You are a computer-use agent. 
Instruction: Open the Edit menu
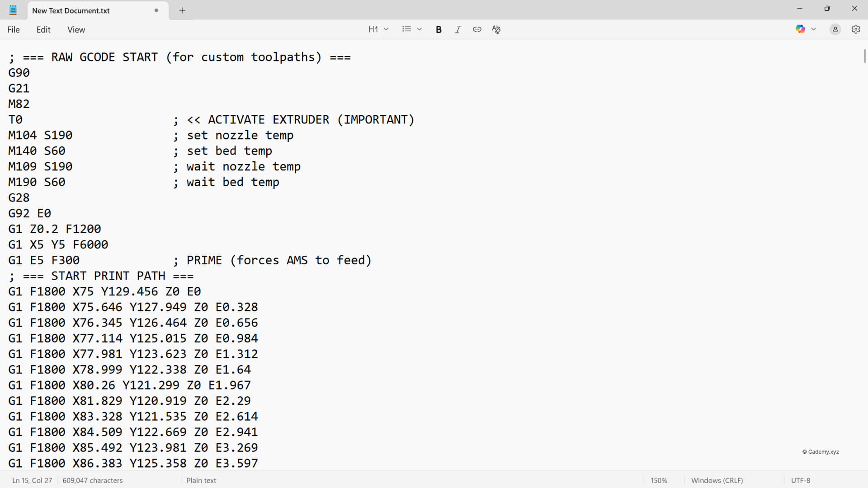click(x=43, y=29)
